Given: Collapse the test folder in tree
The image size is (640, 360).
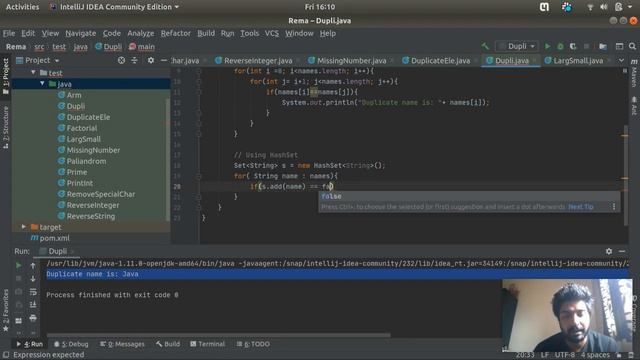Looking at the screenshot, I should pyautogui.click(x=33, y=73).
